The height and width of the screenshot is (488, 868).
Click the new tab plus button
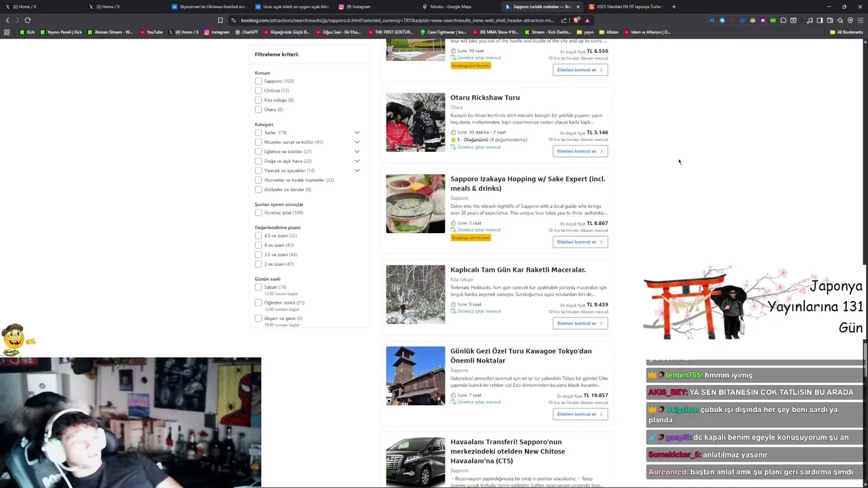pos(673,7)
